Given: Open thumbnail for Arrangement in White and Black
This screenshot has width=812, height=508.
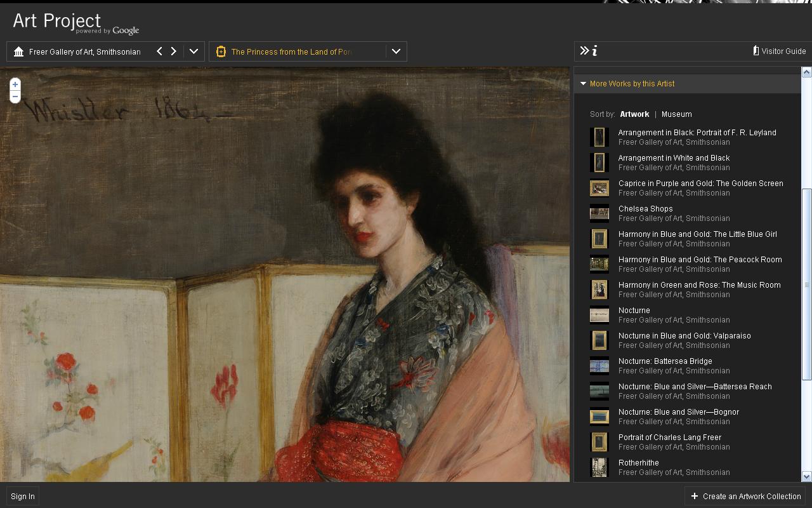Looking at the screenshot, I should pos(599,163).
